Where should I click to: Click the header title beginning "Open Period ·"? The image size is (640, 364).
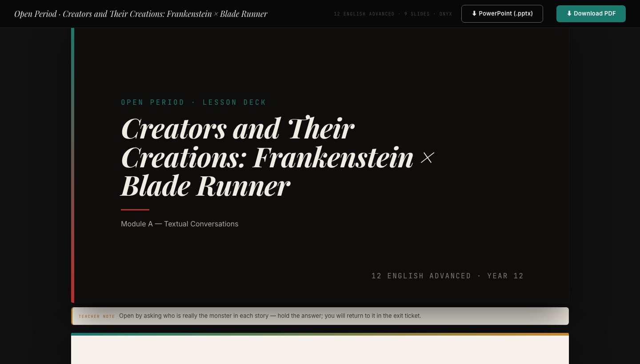(141, 14)
